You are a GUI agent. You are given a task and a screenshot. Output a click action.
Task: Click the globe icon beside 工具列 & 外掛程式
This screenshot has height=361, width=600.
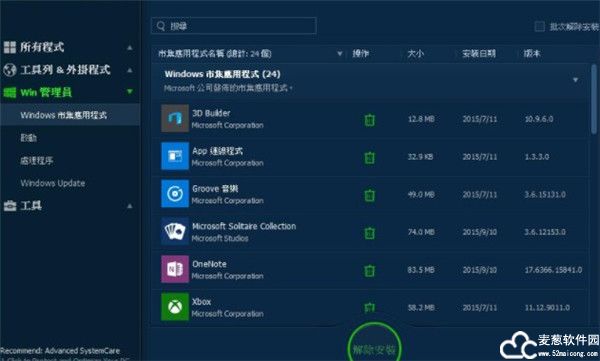[10, 70]
